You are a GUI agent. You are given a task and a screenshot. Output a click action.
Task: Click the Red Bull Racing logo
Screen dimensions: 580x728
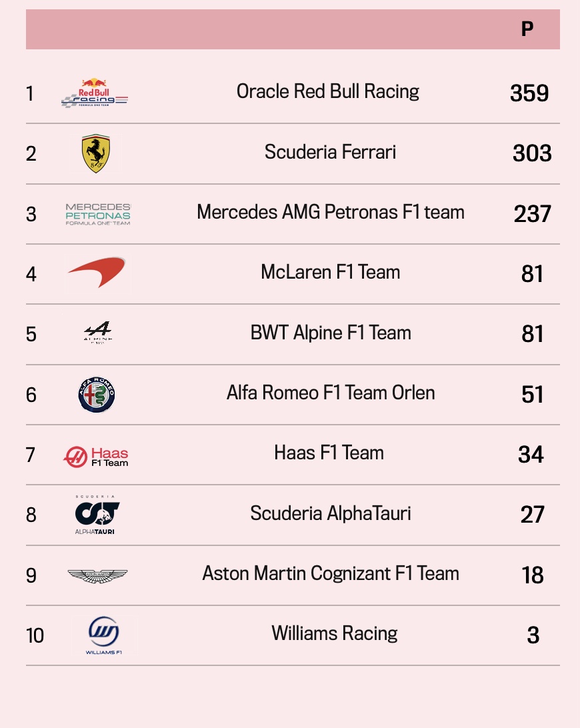pos(95,93)
